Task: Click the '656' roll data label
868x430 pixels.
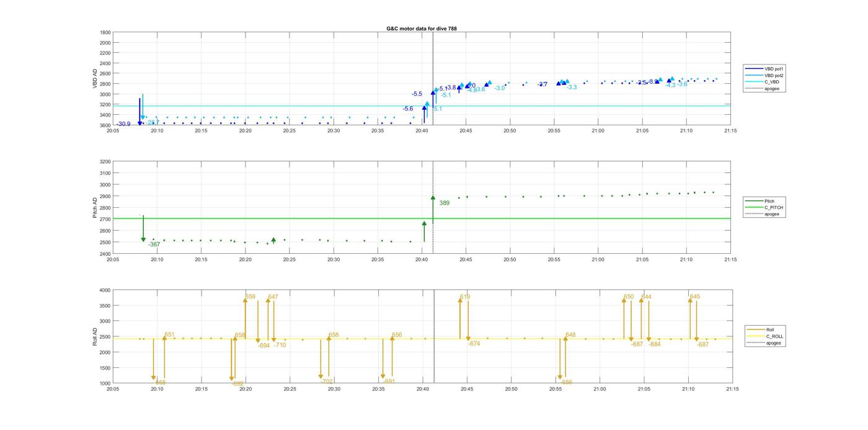Action: pyautogui.click(x=397, y=335)
